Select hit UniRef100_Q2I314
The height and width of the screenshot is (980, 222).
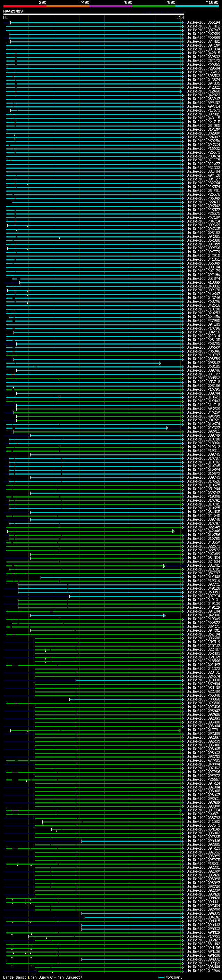pos(203,336)
